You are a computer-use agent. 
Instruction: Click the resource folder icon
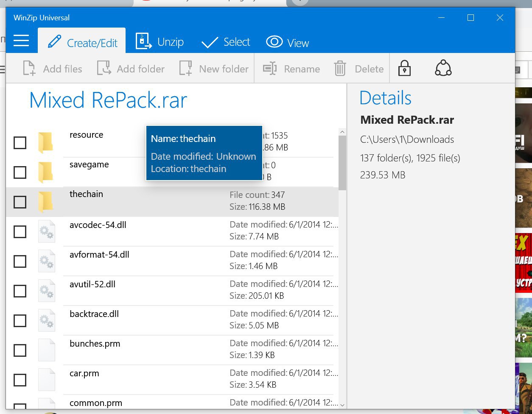coord(45,142)
